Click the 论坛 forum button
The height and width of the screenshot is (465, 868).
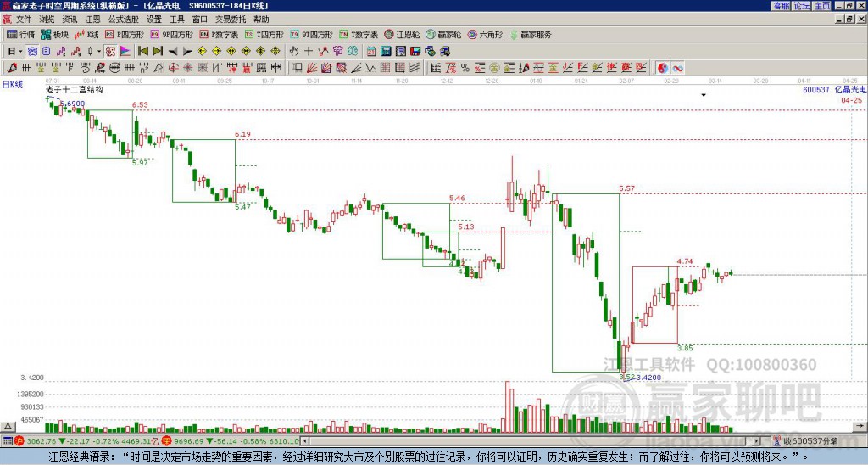coord(802,6)
